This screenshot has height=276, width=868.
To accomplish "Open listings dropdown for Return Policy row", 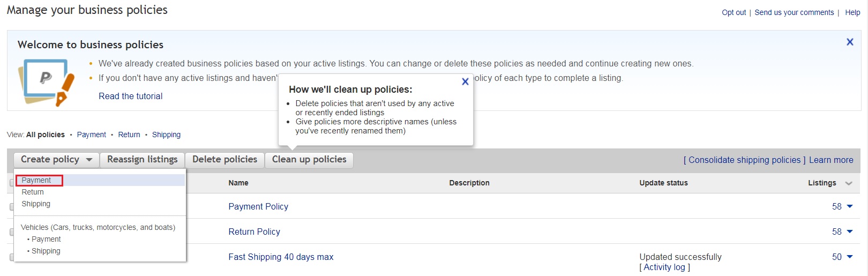I will (849, 232).
